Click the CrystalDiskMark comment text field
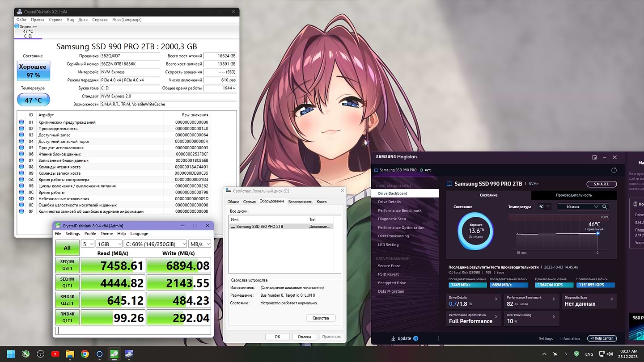644x362 pixels. coord(133,331)
